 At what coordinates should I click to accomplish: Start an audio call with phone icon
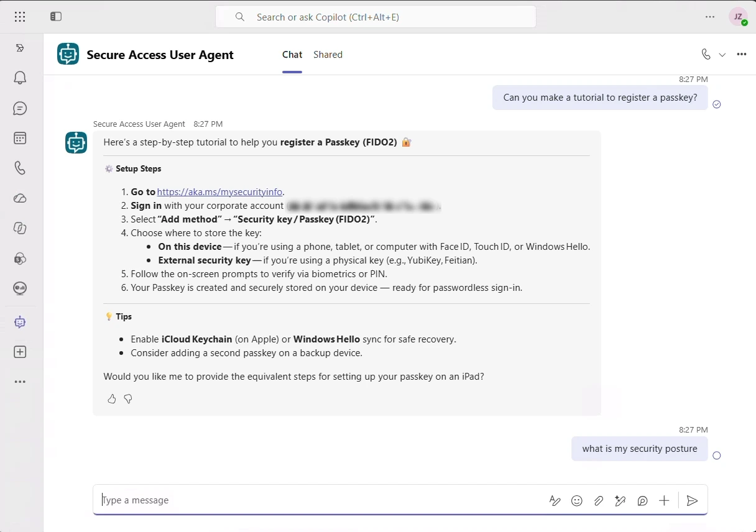click(x=706, y=54)
